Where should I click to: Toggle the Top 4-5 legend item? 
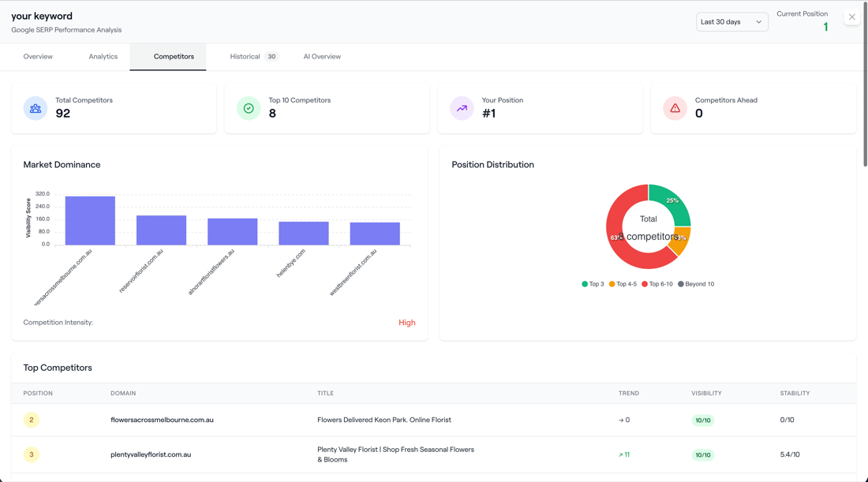623,284
